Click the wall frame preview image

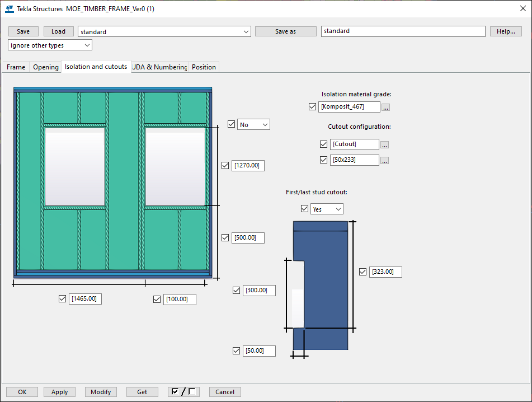tap(112, 183)
